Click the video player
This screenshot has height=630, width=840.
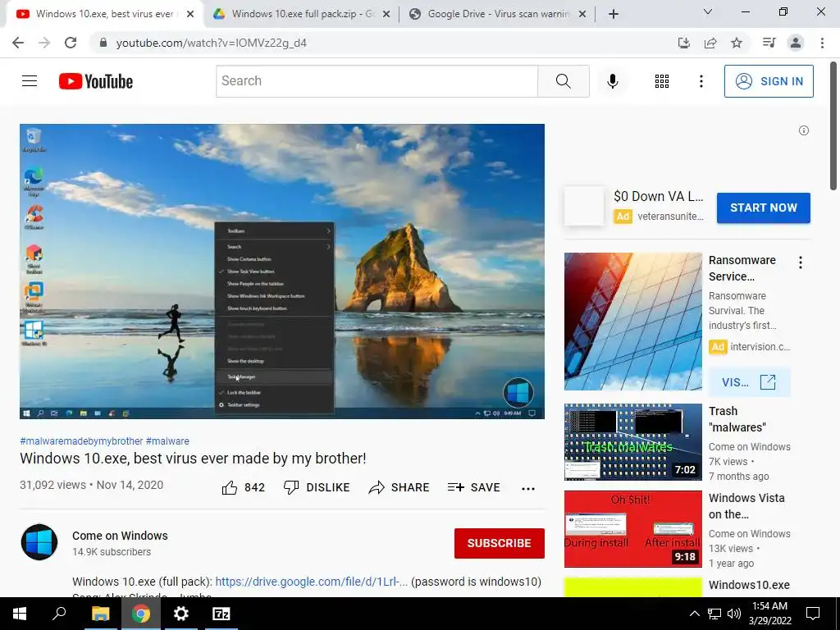(282, 271)
